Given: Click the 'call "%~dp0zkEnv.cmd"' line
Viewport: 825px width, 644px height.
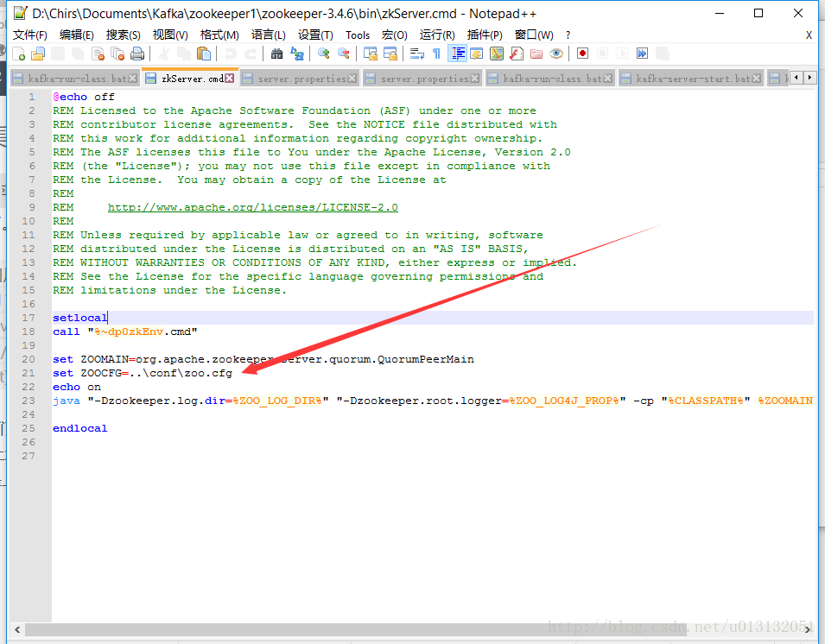Looking at the screenshot, I should (125, 331).
